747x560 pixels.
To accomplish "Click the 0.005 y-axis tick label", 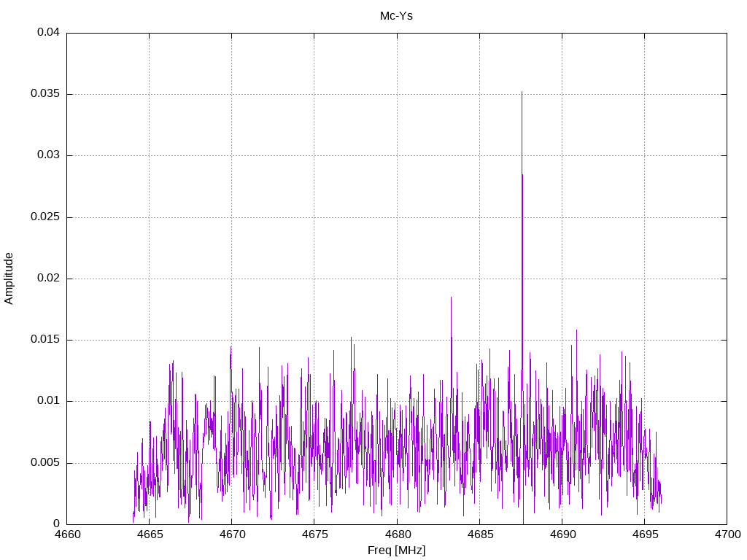I will coord(46,463).
